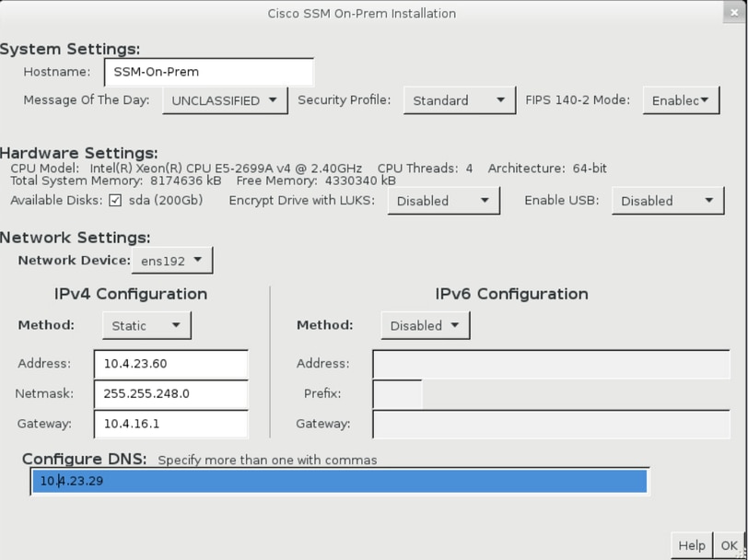Click the CPU Model Intel Xeon text
The height and width of the screenshot is (560, 748).
[x=186, y=169]
